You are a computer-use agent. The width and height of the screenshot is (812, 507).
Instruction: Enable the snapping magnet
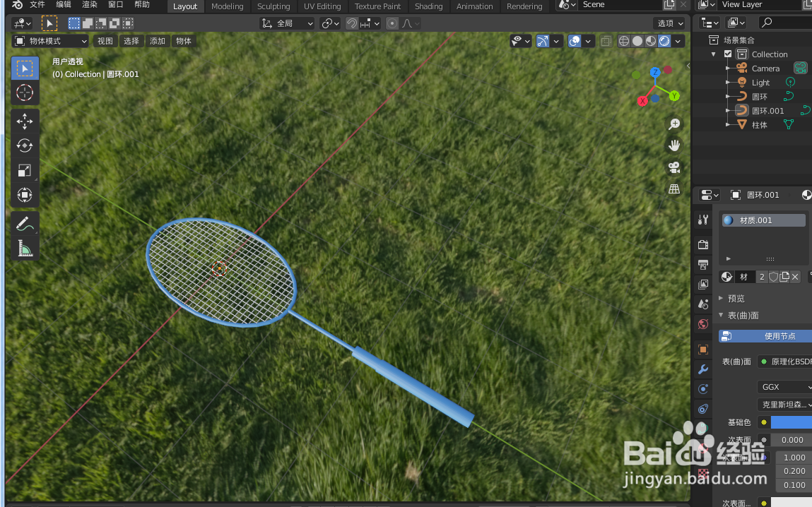(351, 23)
